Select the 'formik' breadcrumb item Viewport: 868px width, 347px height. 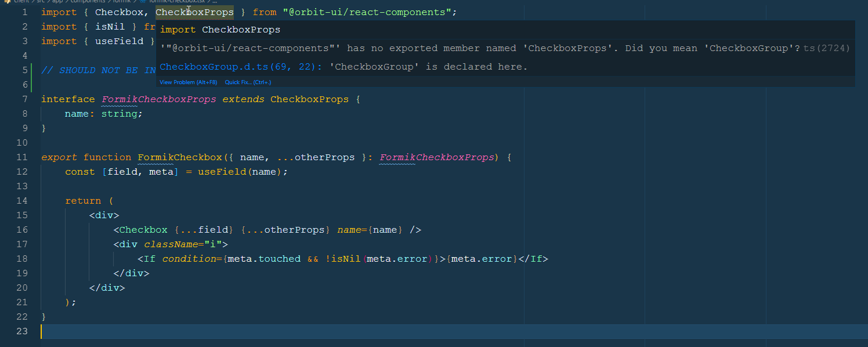tap(123, 2)
